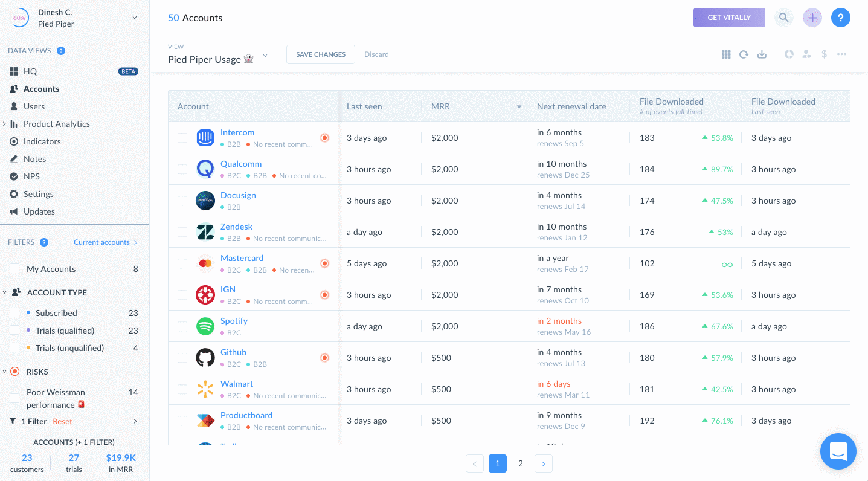This screenshot has width=868, height=481.
Task: Collapse the Risks section
Action: 5,372
